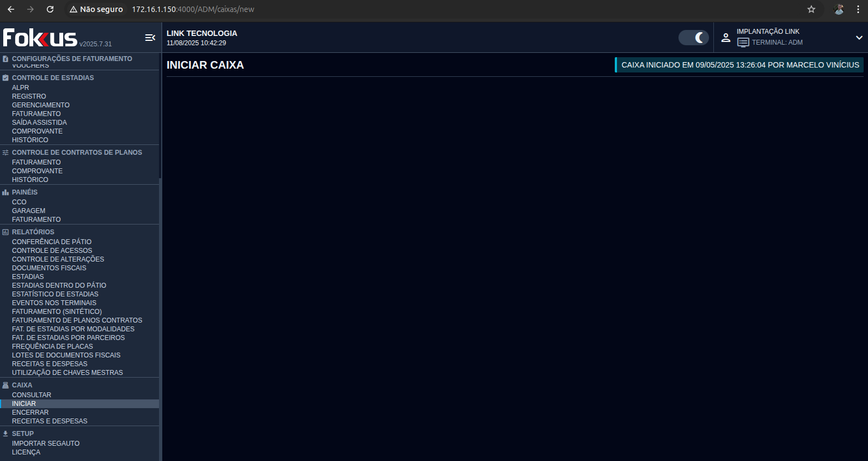The image size is (868, 461).
Task: Select ALPR in Controle de Estadias
Action: coord(21,88)
